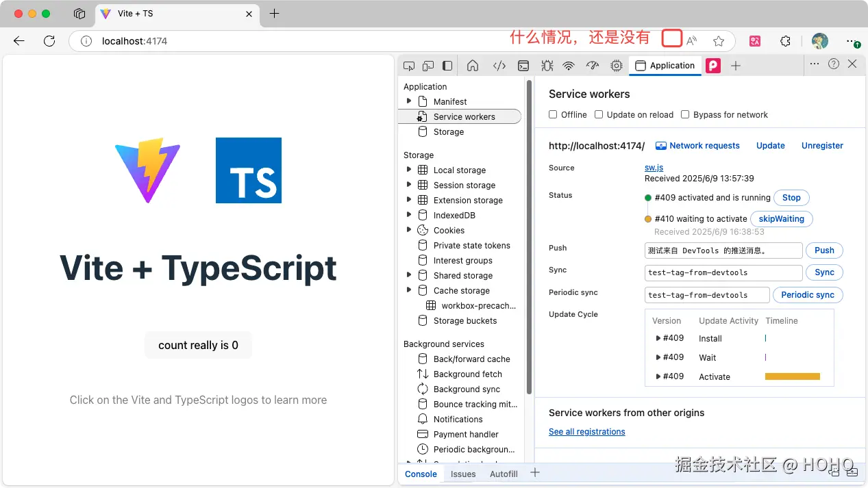Click the Push button
This screenshot has height=488, width=868.
point(824,251)
